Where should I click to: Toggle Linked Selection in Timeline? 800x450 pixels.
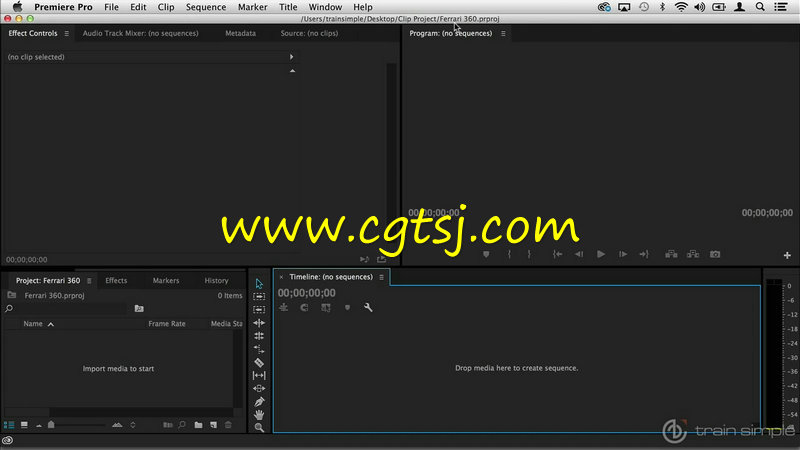pyautogui.click(x=326, y=308)
